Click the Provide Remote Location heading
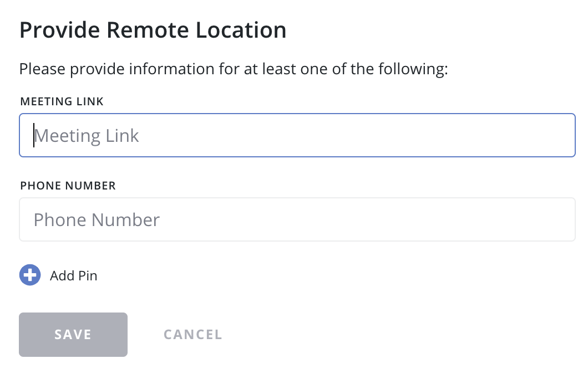 tap(153, 30)
